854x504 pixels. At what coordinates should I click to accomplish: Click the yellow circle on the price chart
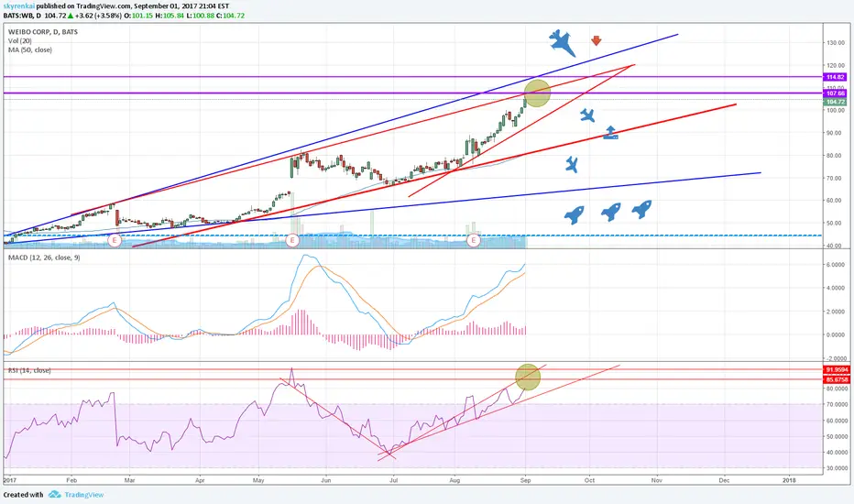[x=537, y=93]
